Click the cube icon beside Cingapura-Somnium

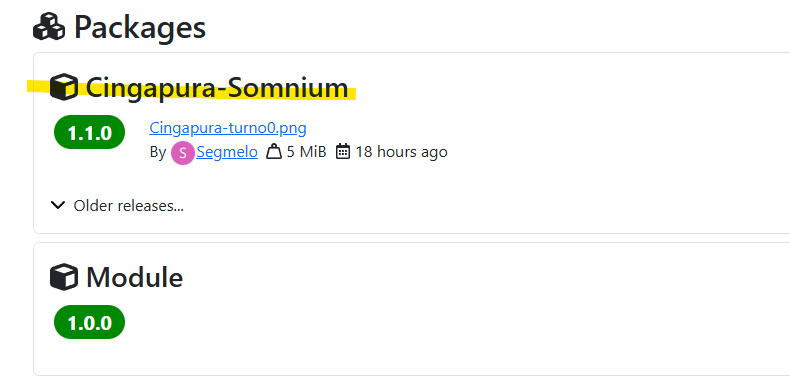click(x=64, y=87)
